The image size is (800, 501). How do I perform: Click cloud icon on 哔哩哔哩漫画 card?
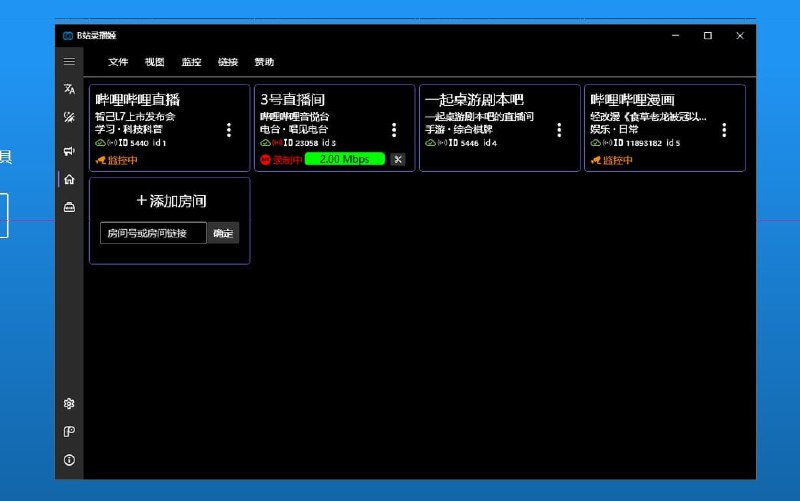tap(595, 143)
